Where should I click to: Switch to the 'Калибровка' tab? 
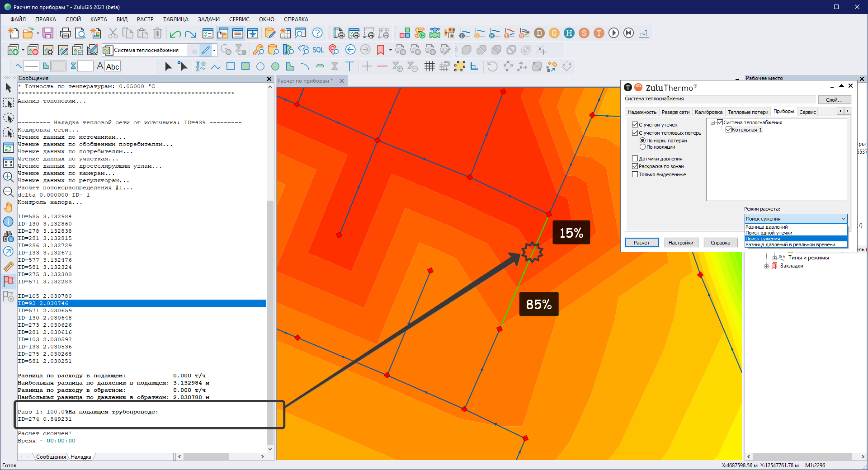tap(708, 112)
